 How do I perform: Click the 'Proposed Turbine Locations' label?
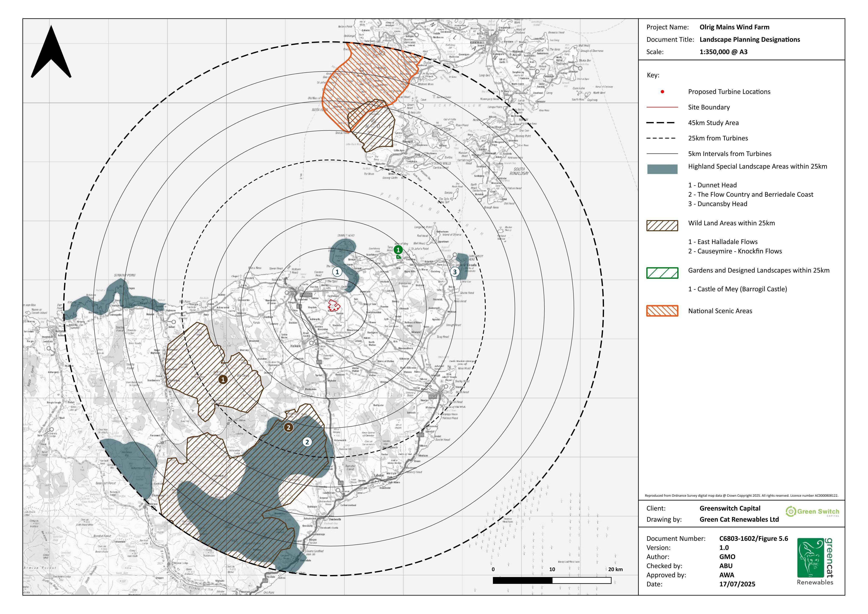(729, 92)
